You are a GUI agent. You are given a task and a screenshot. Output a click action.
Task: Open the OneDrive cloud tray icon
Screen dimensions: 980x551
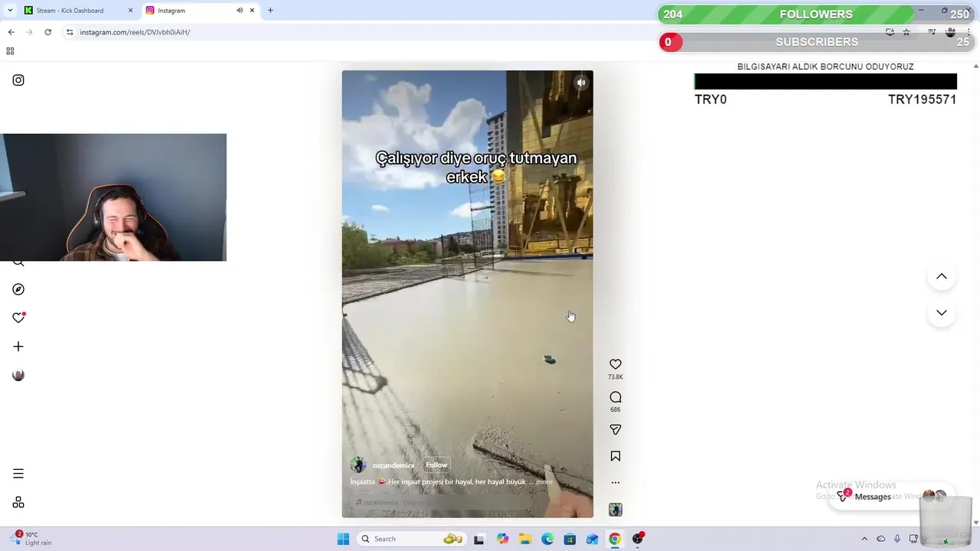881,539
